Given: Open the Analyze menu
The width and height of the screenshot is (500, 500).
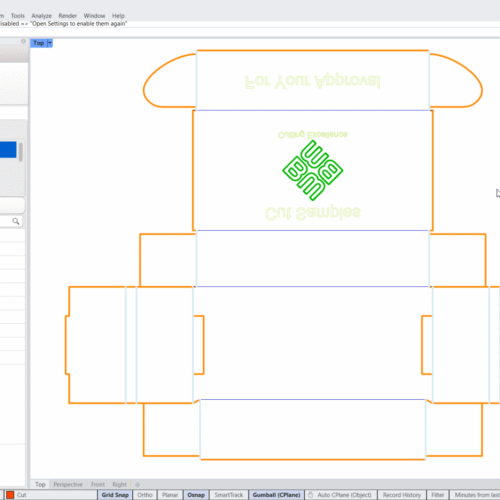Looking at the screenshot, I should [x=42, y=16].
